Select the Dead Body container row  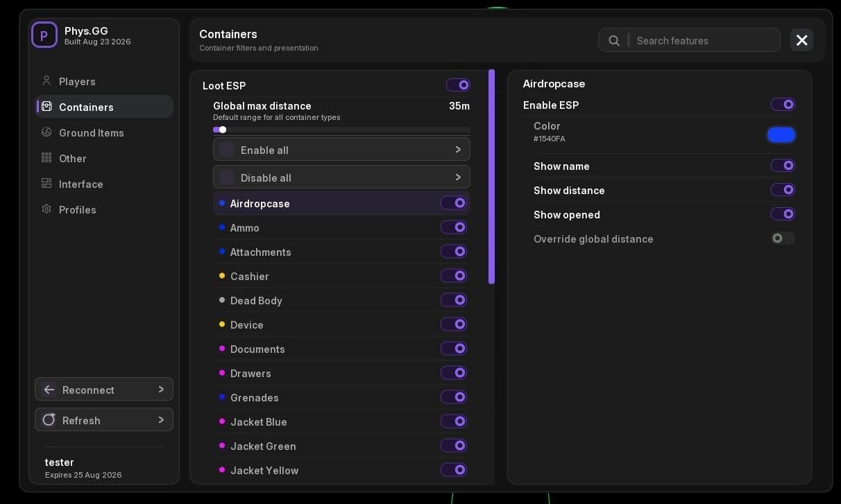click(341, 300)
